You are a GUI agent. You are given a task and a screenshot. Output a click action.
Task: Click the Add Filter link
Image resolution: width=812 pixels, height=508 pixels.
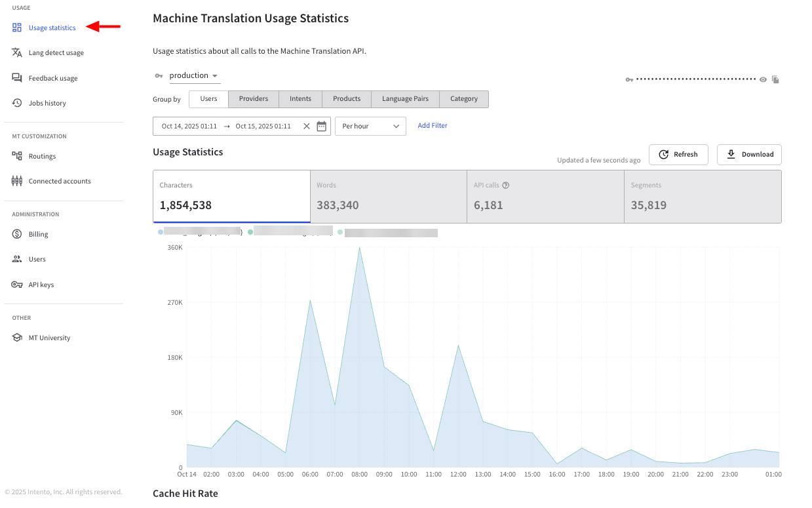433,126
